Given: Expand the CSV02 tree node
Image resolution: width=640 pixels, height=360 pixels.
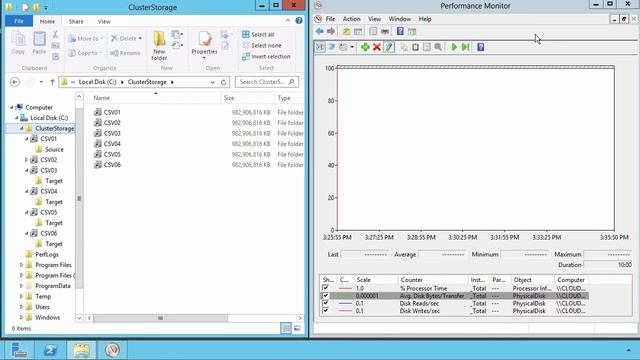Looking at the screenshot, I should click(27, 160).
